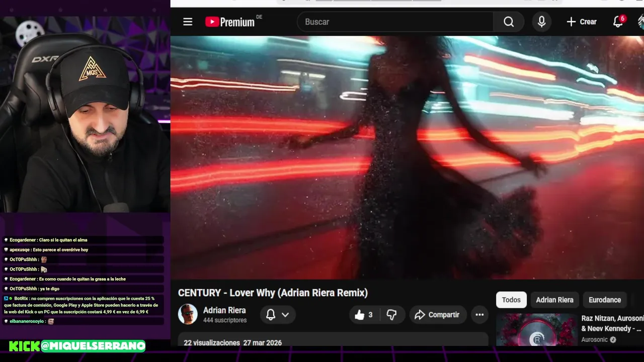Open the three-dot more actions menu
Image resolution: width=644 pixels, height=362 pixels.
[479, 315]
